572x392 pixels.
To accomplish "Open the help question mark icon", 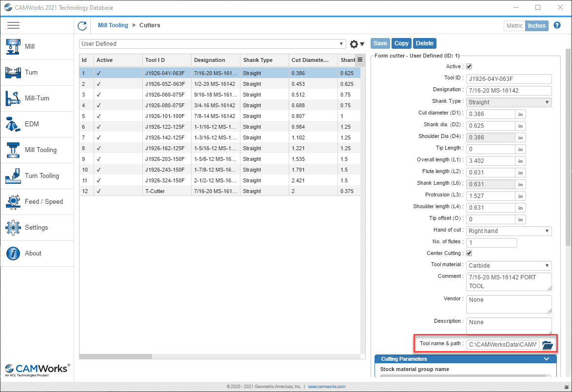I will 557,25.
